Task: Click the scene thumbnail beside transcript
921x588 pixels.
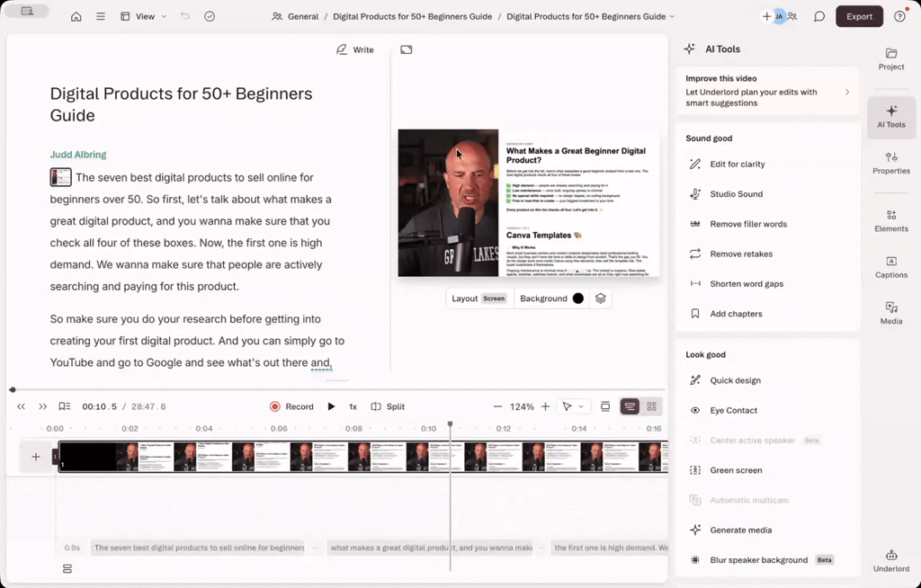Action: [x=60, y=177]
